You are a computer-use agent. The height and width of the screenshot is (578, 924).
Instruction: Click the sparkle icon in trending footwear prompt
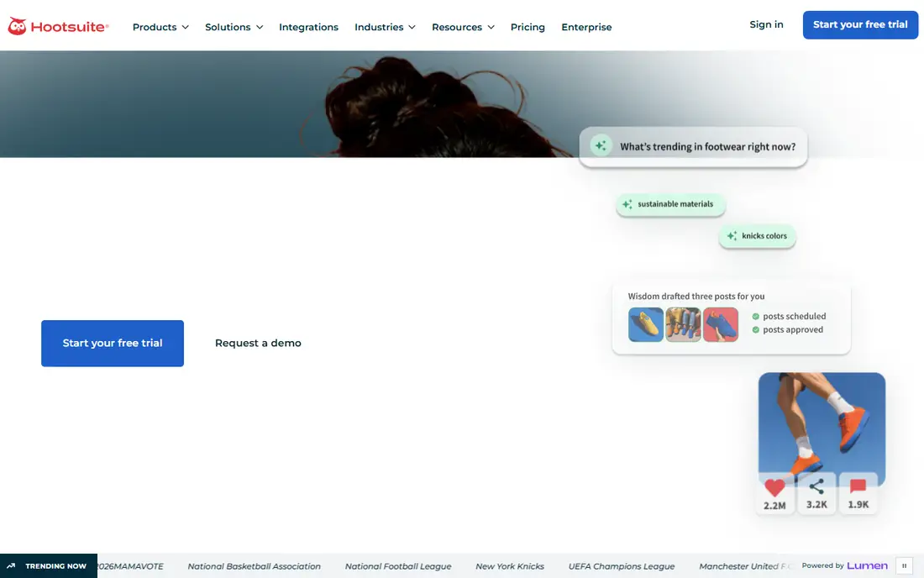click(601, 145)
